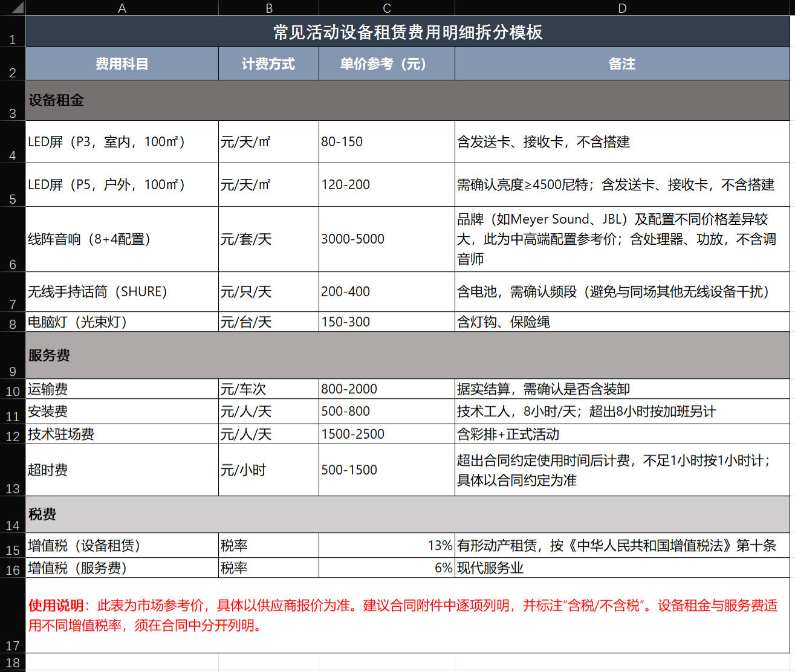Select the note 含彩排+正式活动
Image resolution: width=795 pixels, height=672 pixels.
(622, 434)
